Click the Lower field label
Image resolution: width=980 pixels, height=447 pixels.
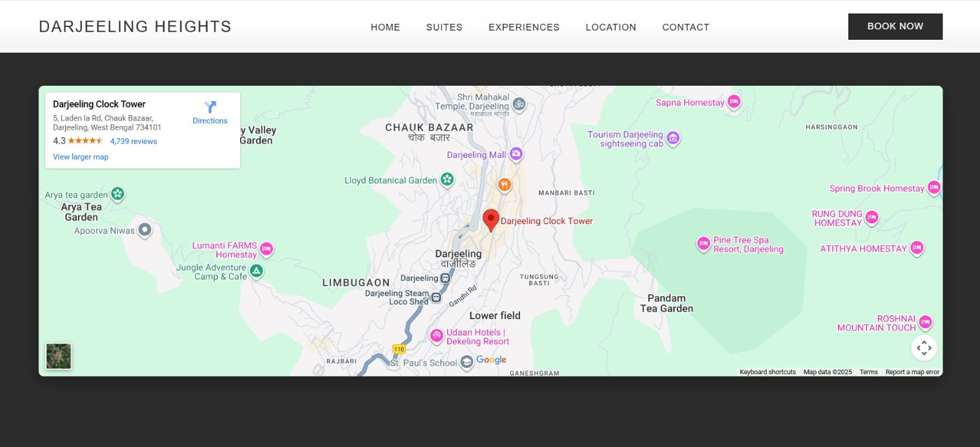coord(495,315)
